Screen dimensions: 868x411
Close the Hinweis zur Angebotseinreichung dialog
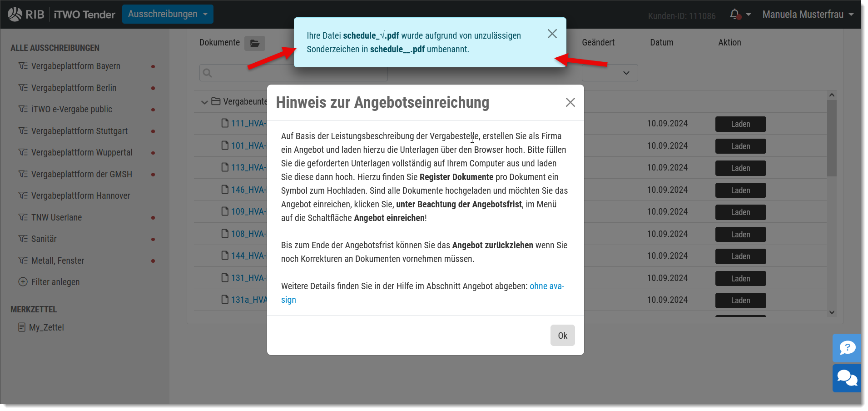point(570,102)
